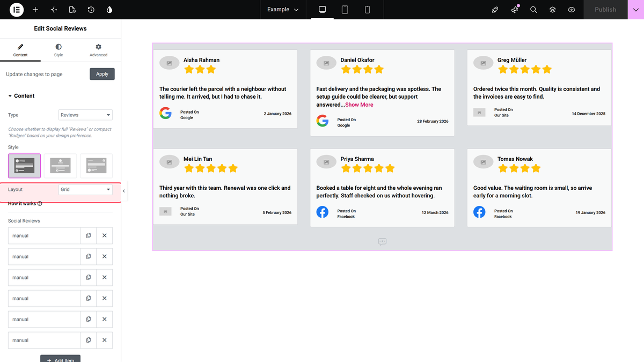Switch to the Style tab
644x362 pixels.
58,50
